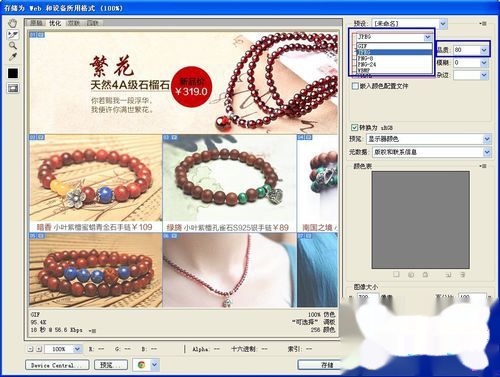Image resolution: width=500 pixels, height=377 pixels.
Task: Select the 暗香 bracelet slice
Action: (95, 183)
